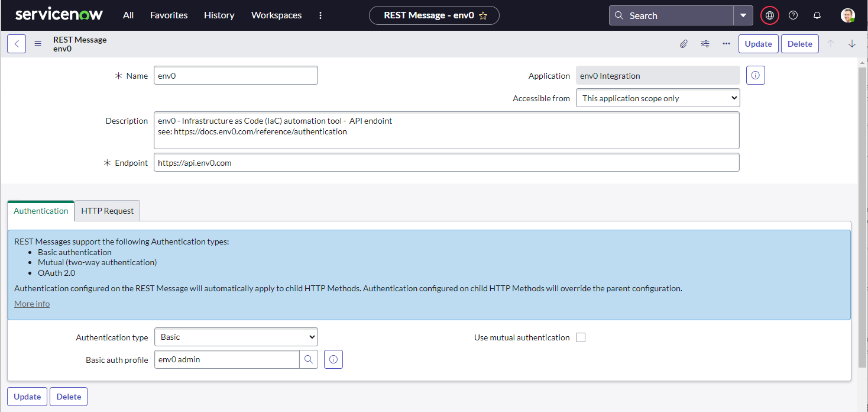Open the Accessible from dropdown

658,98
